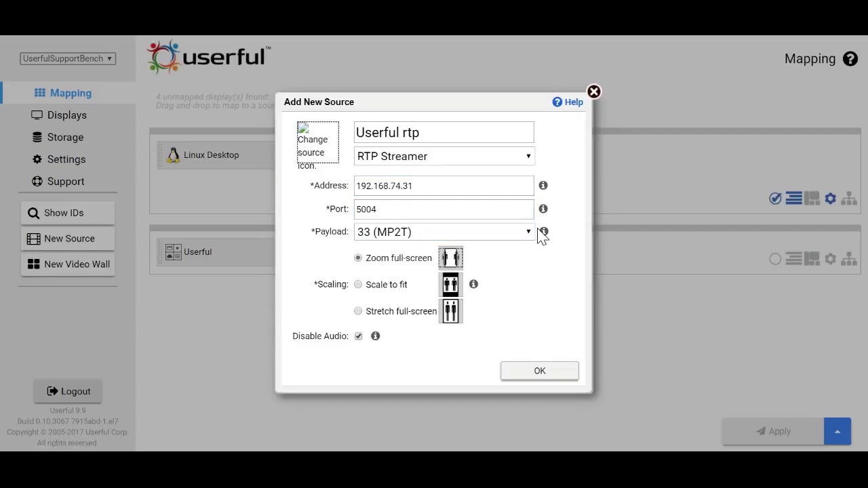Click the New Video Wall button
The image size is (868, 488).
[x=68, y=264]
